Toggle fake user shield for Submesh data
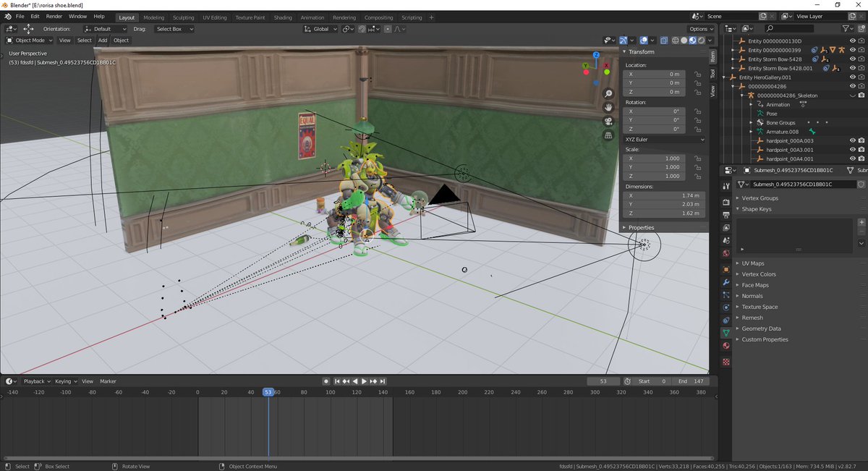Image resolution: width=868 pixels, height=471 pixels. tap(861, 184)
